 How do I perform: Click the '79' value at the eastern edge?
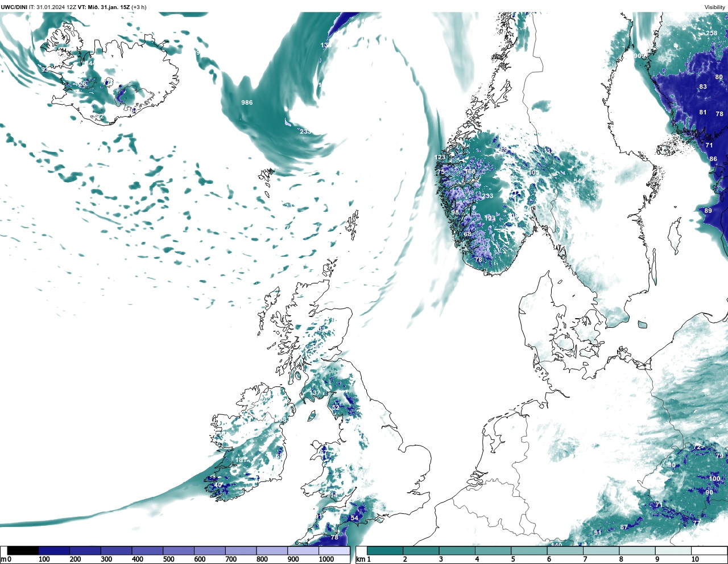719,456
